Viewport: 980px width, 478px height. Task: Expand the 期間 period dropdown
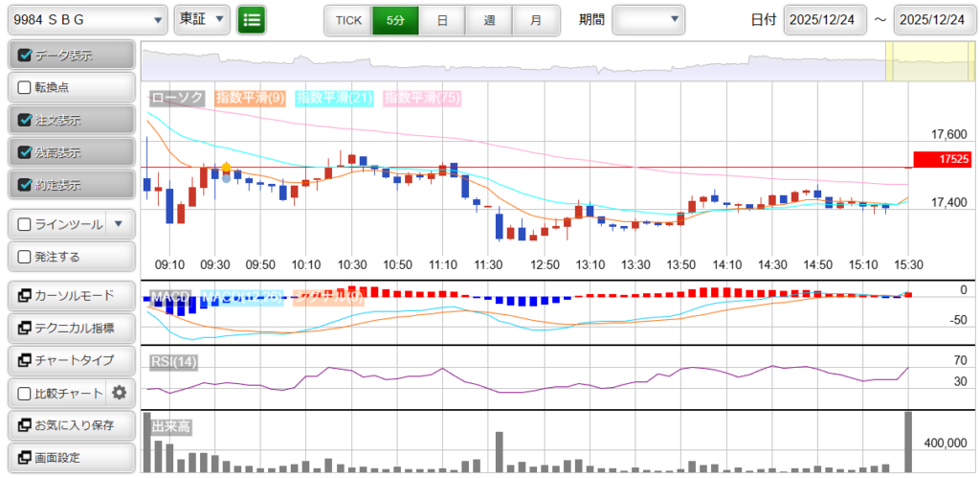pyautogui.click(x=648, y=19)
